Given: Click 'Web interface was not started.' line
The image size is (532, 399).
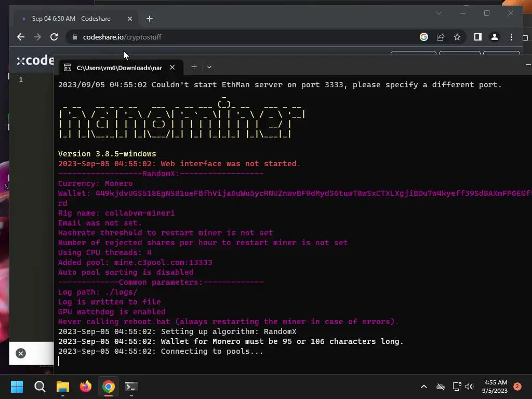Looking at the screenshot, I should click(x=179, y=164).
